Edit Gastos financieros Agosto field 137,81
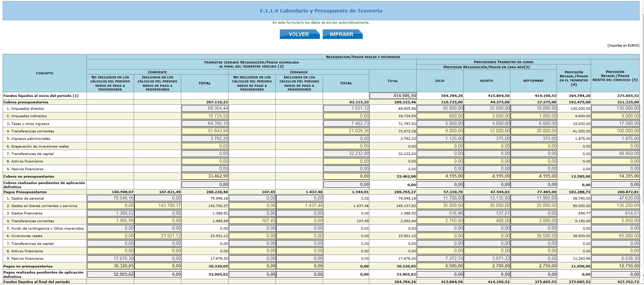Viewport: 644px width, 285px height. pyautogui.click(x=487, y=213)
